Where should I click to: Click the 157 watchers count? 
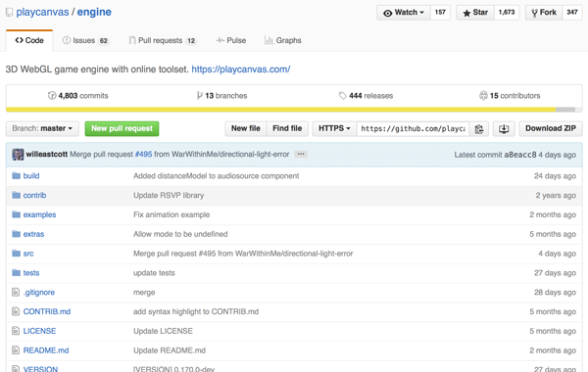[440, 13]
